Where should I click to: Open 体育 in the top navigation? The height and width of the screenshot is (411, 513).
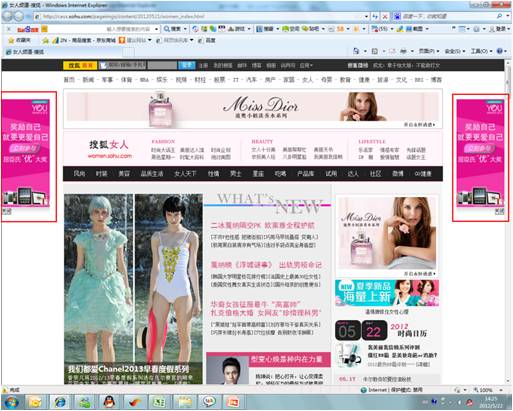126,80
